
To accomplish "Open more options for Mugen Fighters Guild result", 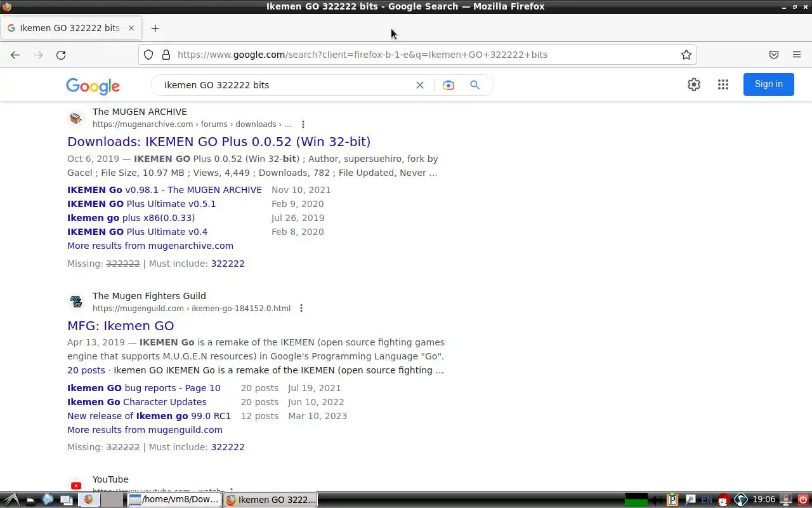I will click(301, 309).
